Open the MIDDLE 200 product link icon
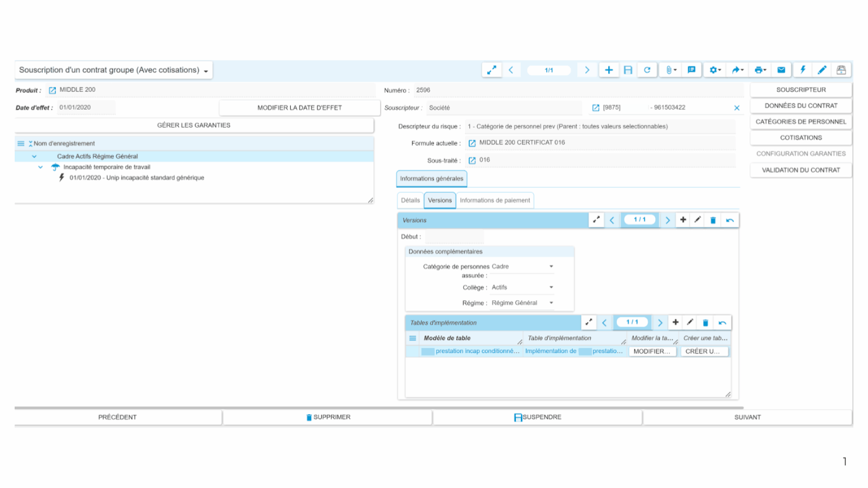 point(53,91)
